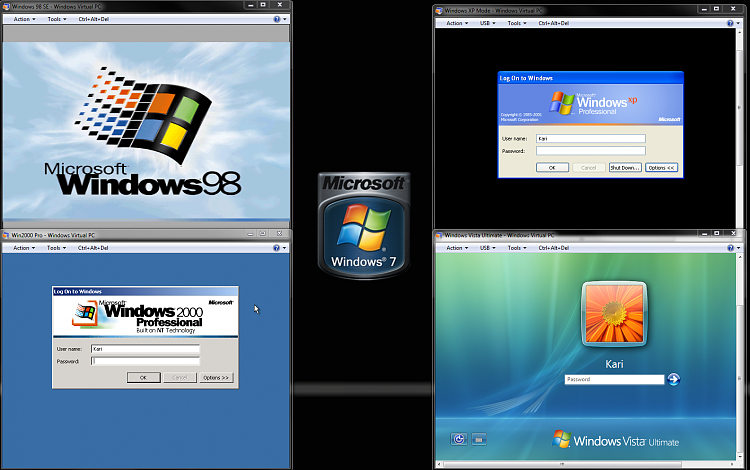Click the blue arrow to submit Vista password

point(673,379)
